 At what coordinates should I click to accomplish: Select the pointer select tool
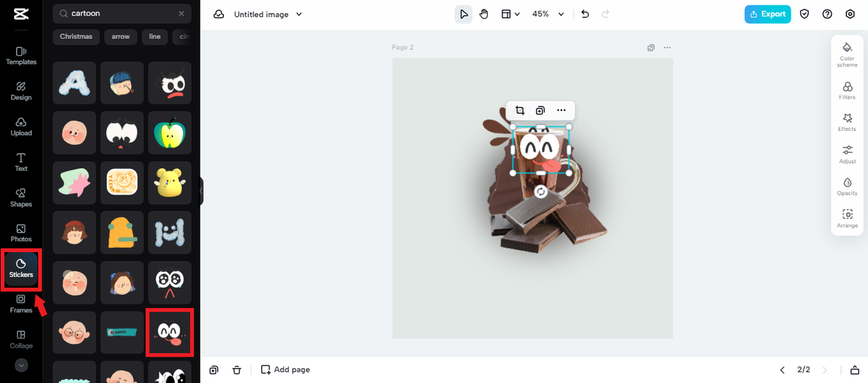[464, 14]
